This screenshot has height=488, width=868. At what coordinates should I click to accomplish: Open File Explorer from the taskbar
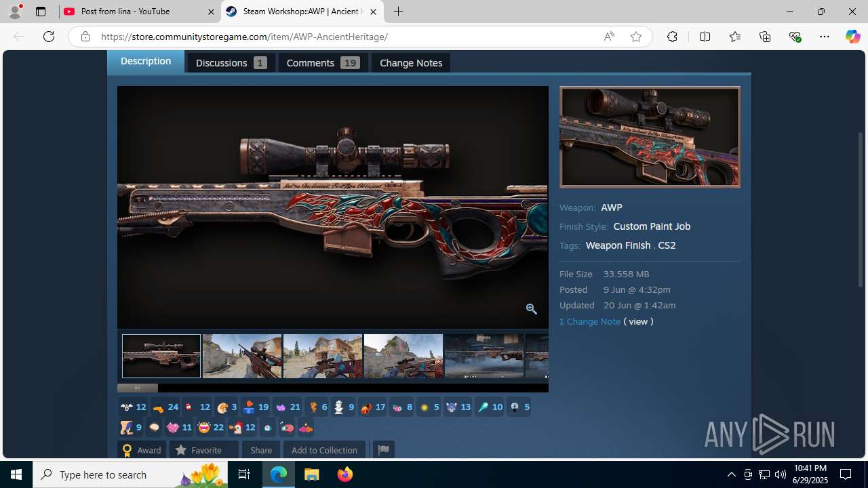(x=312, y=474)
